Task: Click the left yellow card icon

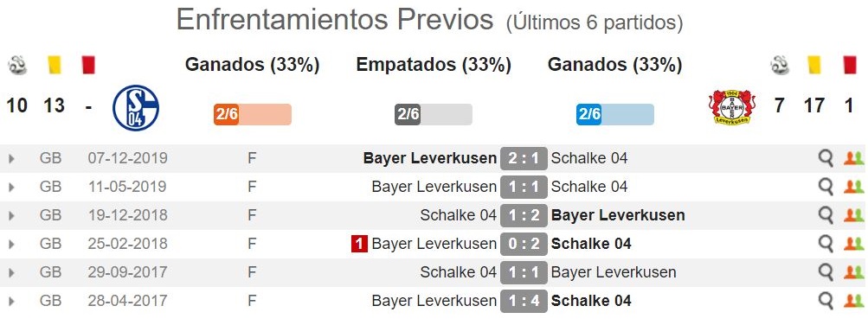Action: pyautogui.click(x=55, y=65)
